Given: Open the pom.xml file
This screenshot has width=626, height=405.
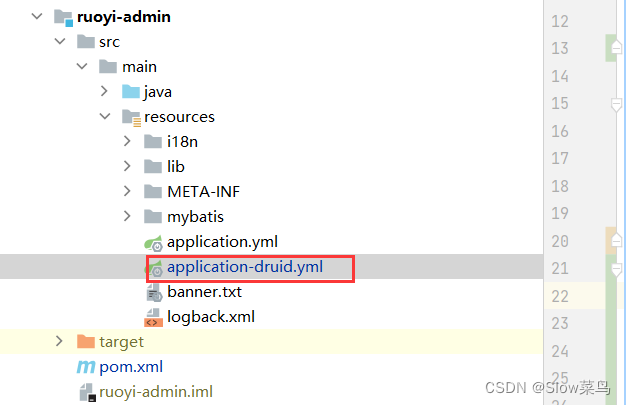Looking at the screenshot, I should (x=131, y=367).
